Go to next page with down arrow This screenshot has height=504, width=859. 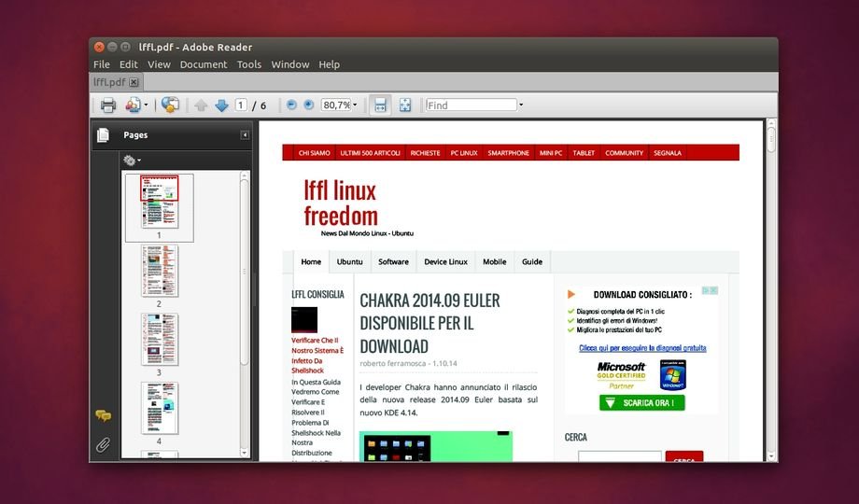pos(221,105)
